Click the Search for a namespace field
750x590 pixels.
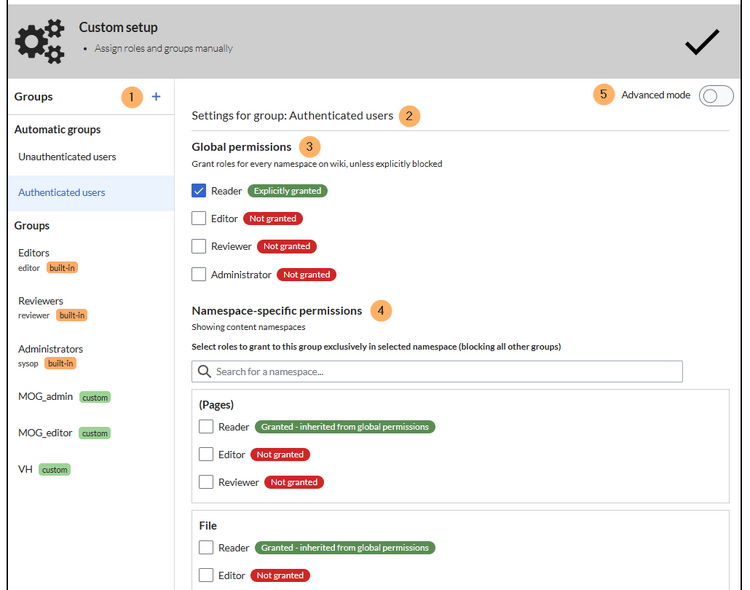[x=445, y=372]
